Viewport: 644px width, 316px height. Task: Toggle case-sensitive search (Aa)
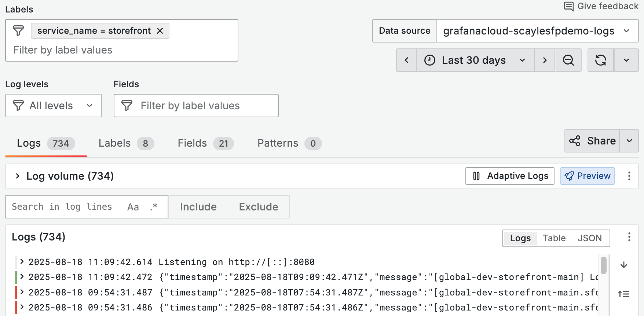(133, 207)
